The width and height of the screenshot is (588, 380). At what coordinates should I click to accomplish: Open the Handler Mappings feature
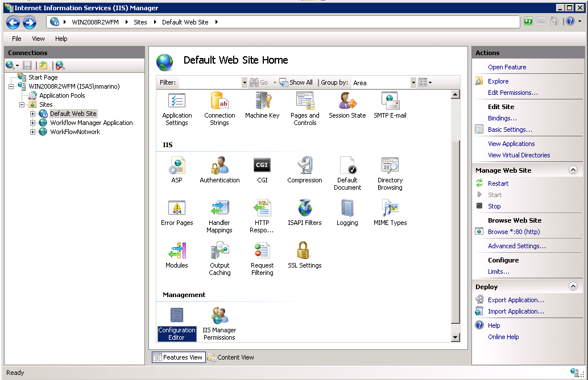tap(220, 216)
